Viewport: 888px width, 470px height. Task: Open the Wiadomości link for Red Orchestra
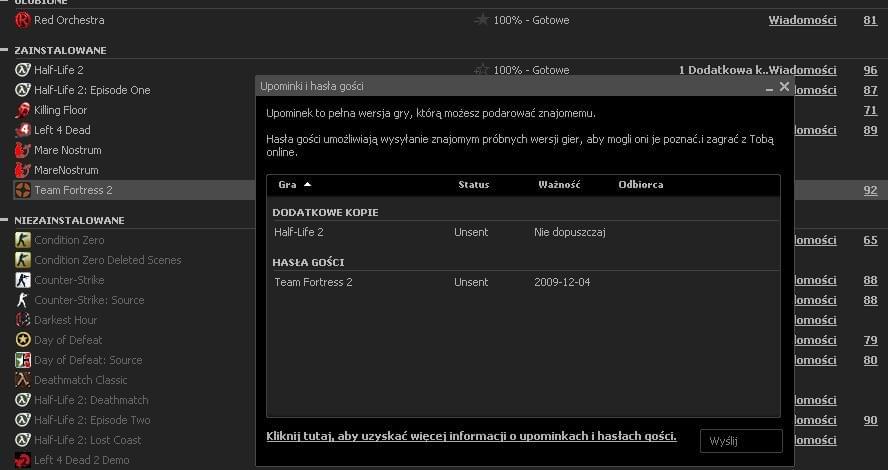pos(802,20)
